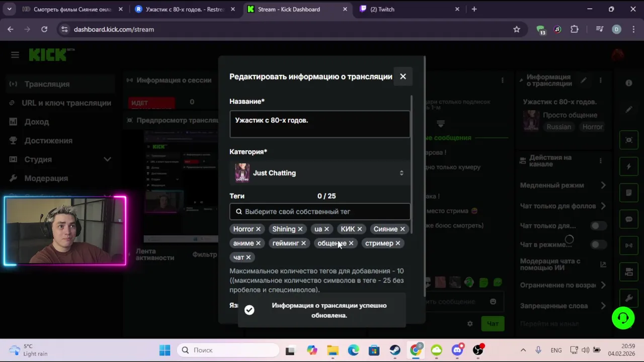This screenshot has height=362, width=644.
Task: Click the Russian language tag chip
Action: click(x=559, y=127)
